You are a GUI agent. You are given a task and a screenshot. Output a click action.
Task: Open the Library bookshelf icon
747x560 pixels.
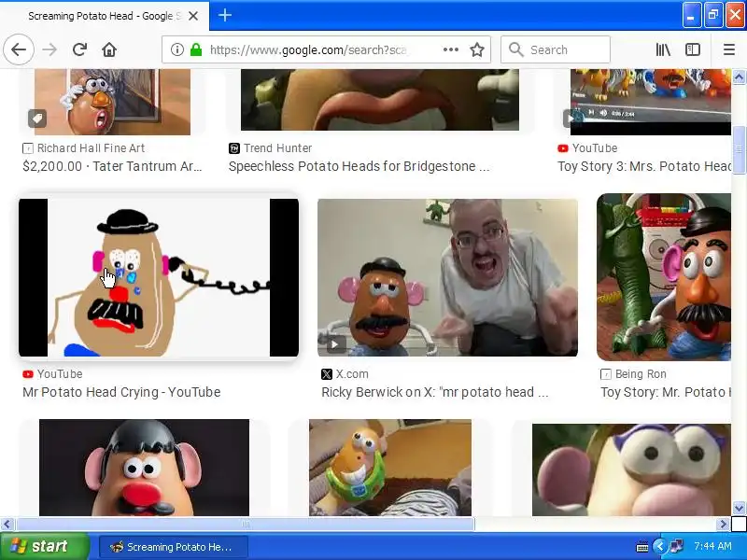[x=663, y=49]
